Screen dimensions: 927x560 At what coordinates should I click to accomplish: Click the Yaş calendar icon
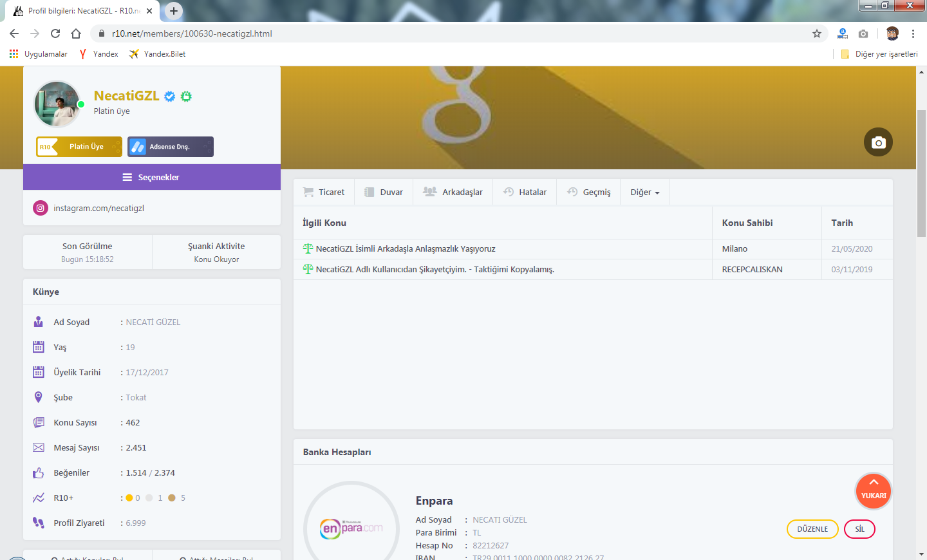(39, 347)
